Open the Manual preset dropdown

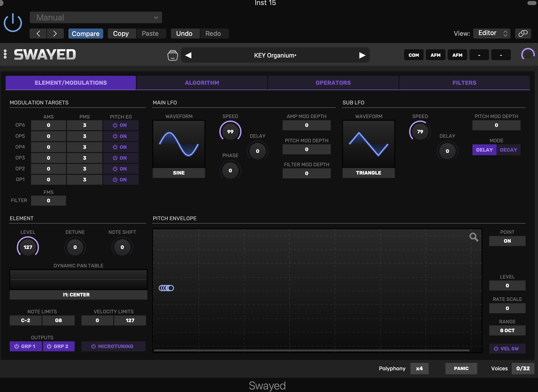point(96,17)
